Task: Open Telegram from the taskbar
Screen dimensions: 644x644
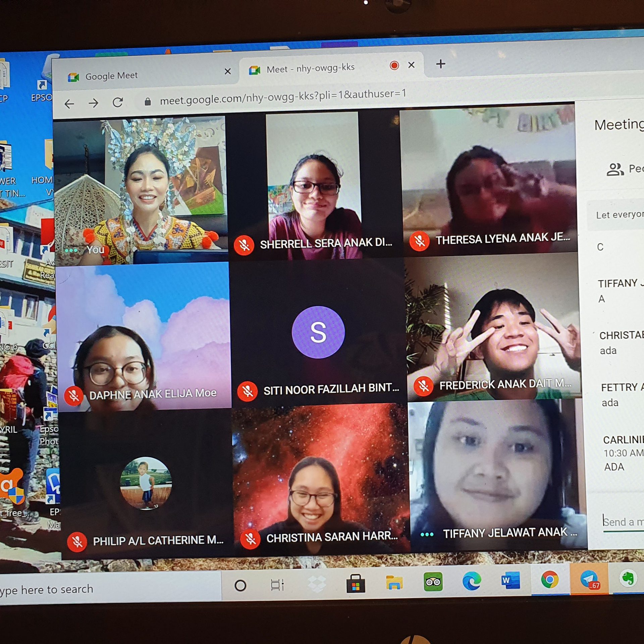Action: 589,580
